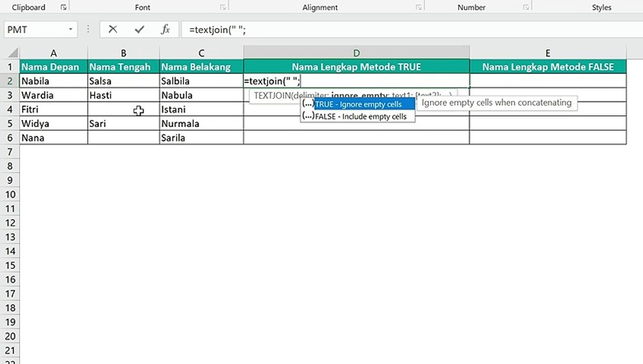The height and width of the screenshot is (364, 643).
Task: Select row 6 header
Action: [x=10, y=138]
